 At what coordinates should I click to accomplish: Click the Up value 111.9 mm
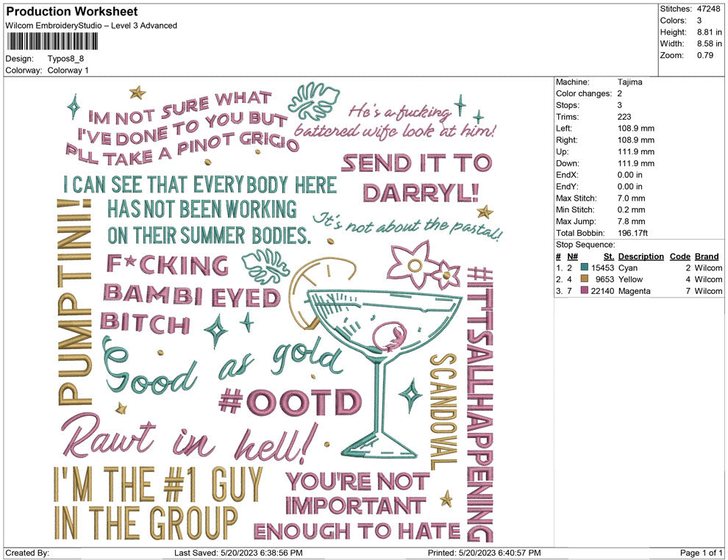635,151
